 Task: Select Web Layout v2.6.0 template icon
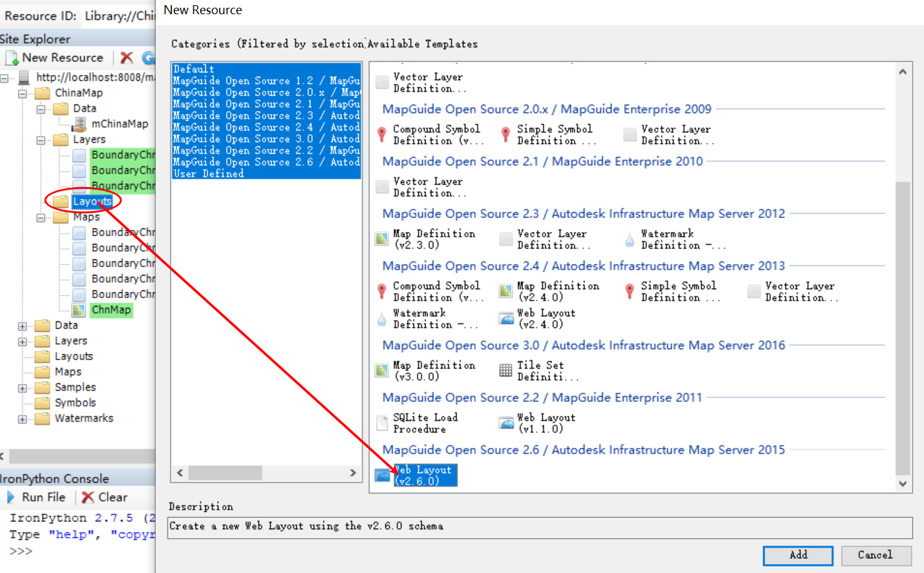[x=383, y=476]
